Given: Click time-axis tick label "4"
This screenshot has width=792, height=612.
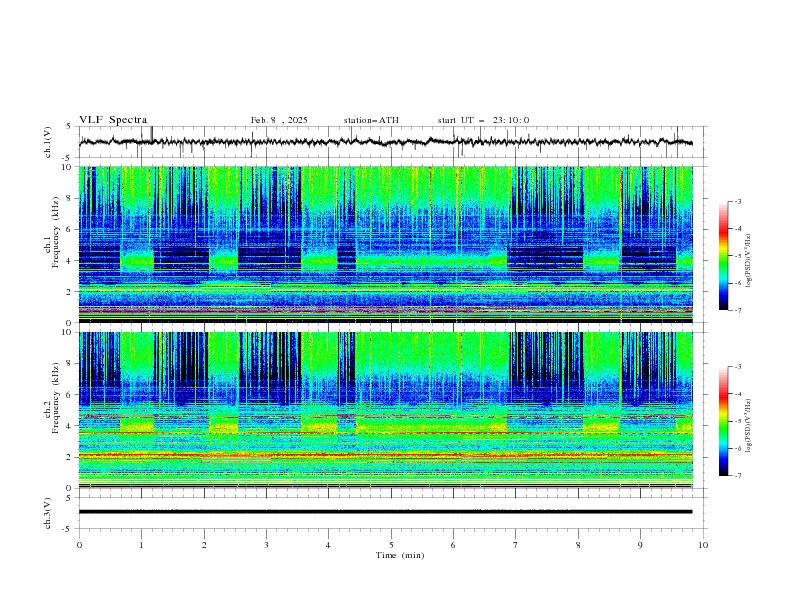Looking at the screenshot, I should (x=328, y=545).
